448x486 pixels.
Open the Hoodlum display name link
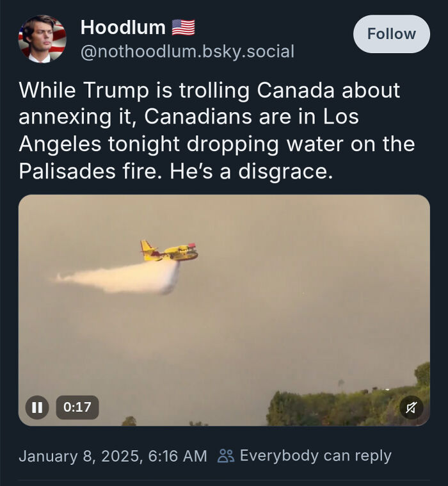point(123,28)
